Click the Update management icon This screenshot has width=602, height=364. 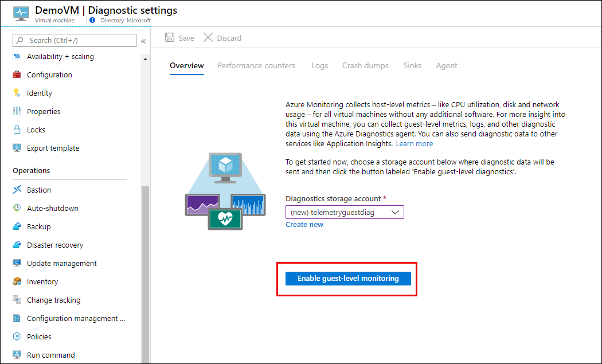click(x=17, y=263)
